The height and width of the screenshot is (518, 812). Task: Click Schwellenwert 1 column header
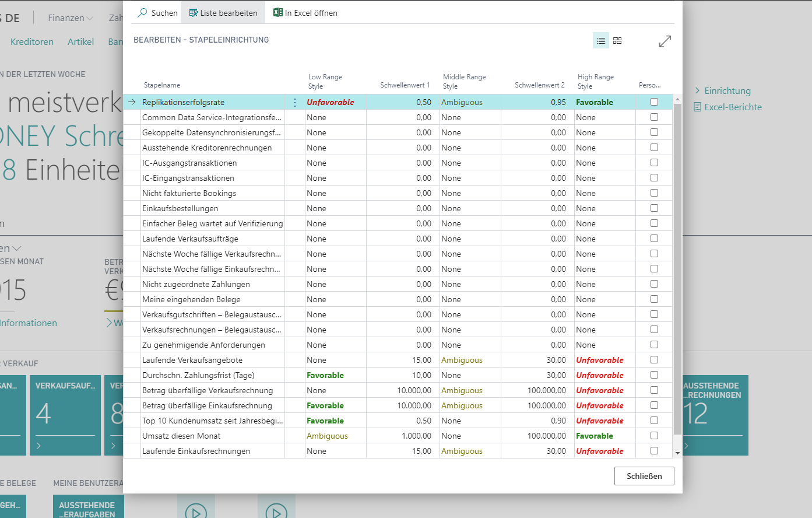pyautogui.click(x=405, y=85)
